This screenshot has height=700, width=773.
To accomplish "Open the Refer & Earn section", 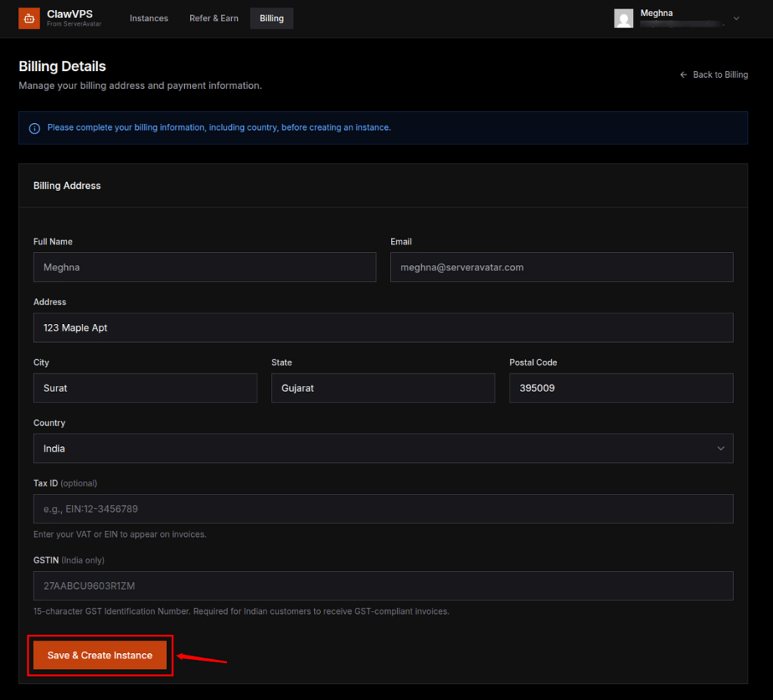I will pos(214,18).
